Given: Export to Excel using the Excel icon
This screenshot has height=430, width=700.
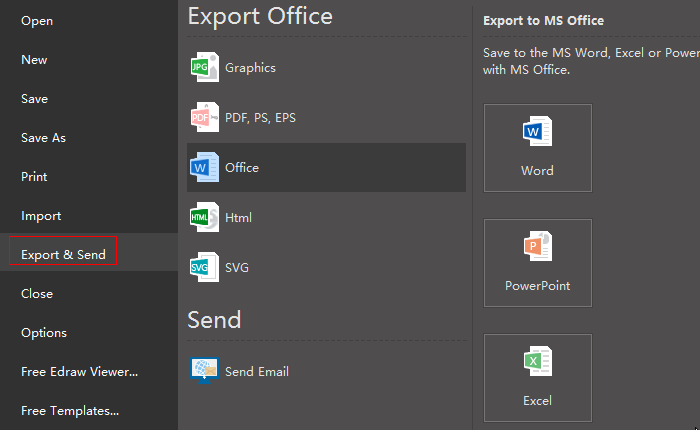Looking at the screenshot, I should [537, 362].
